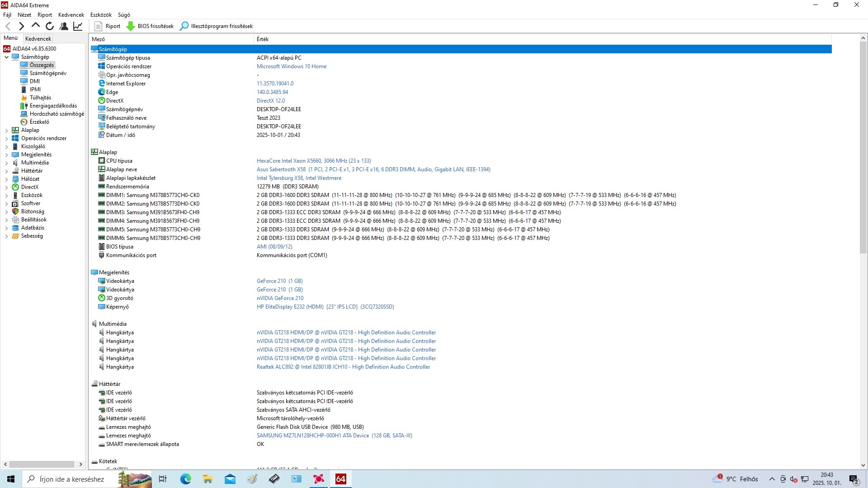Open the Asus Sabertooth X58 link
868x488 pixels.
tap(281, 169)
